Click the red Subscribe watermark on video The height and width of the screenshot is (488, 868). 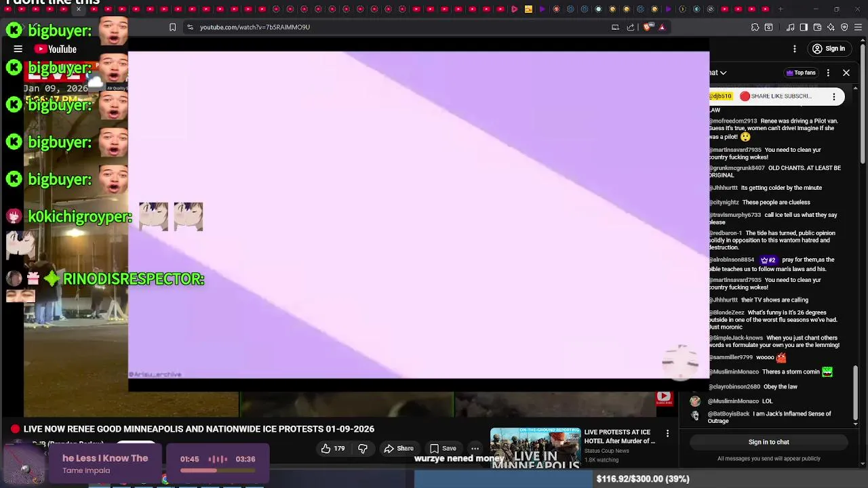tap(664, 398)
